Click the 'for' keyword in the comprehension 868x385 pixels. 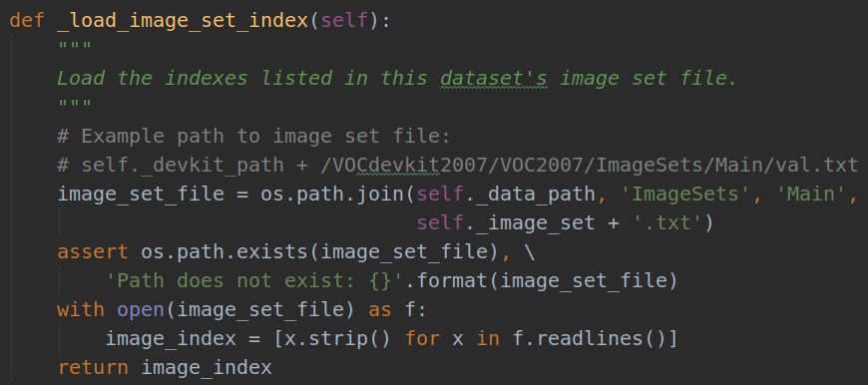[423, 338]
